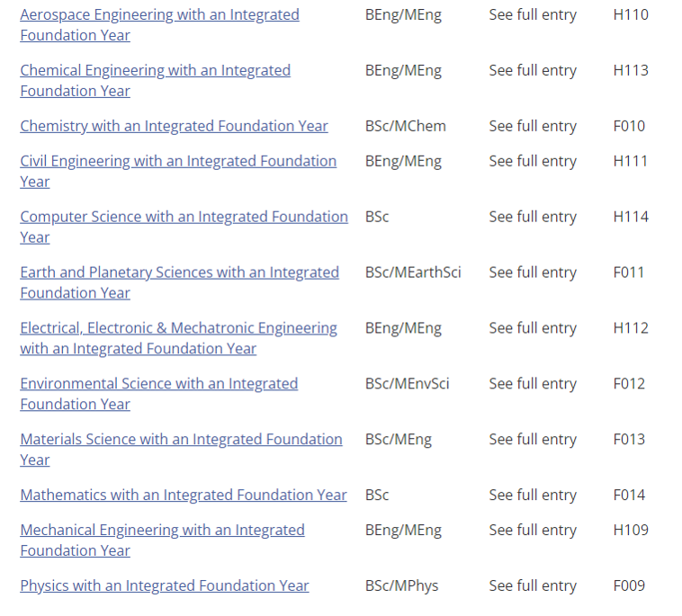Open Civil Engineering with Integrated Foundation Year

coord(178,171)
